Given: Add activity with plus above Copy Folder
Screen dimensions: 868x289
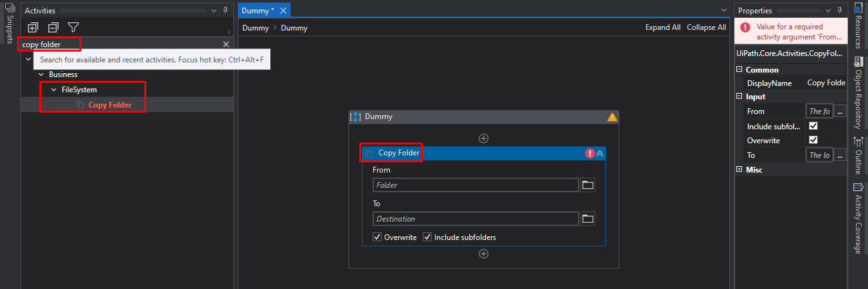Looking at the screenshot, I should [483, 138].
